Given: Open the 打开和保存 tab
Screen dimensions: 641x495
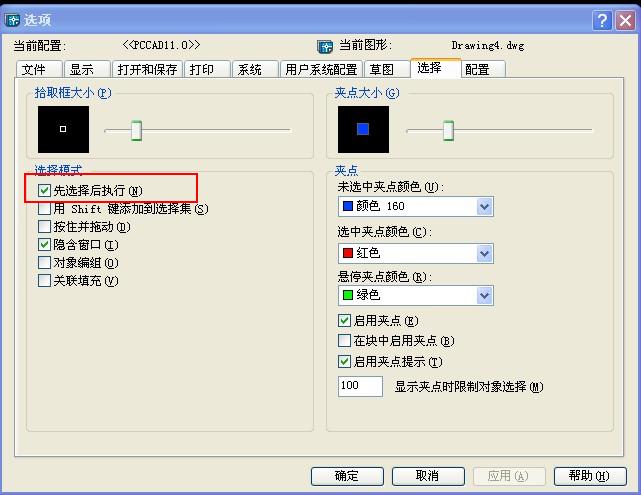Looking at the screenshot, I should pos(147,69).
